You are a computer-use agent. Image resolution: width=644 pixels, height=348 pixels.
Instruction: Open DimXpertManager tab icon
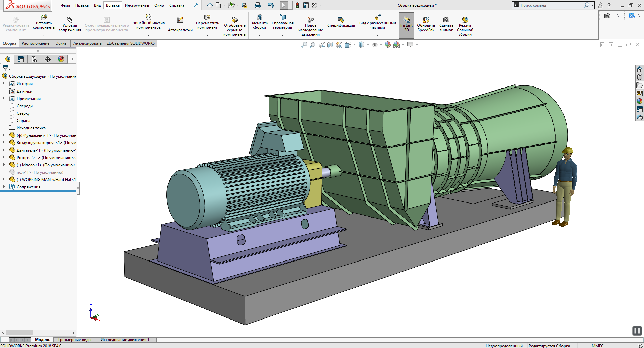(x=48, y=59)
